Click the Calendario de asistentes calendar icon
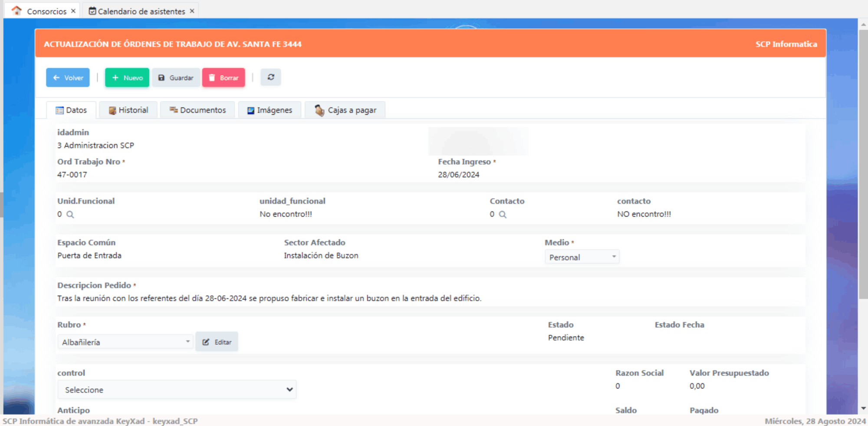 pyautogui.click(x=92, y=11)
